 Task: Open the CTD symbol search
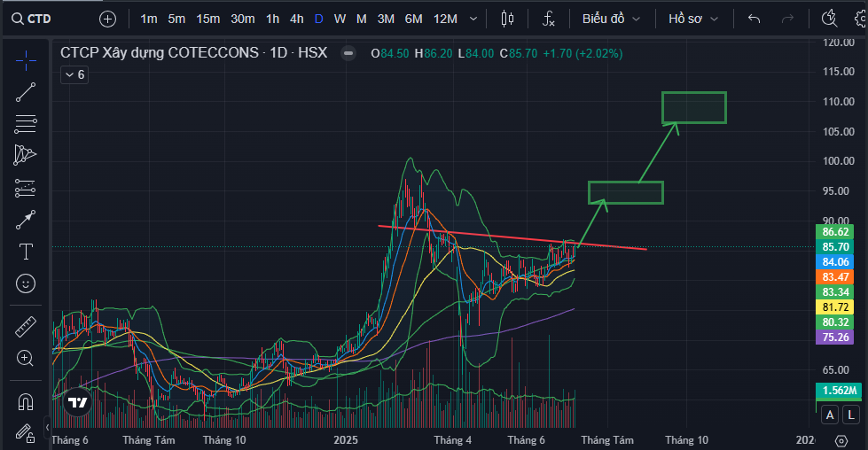coord(32,19)
